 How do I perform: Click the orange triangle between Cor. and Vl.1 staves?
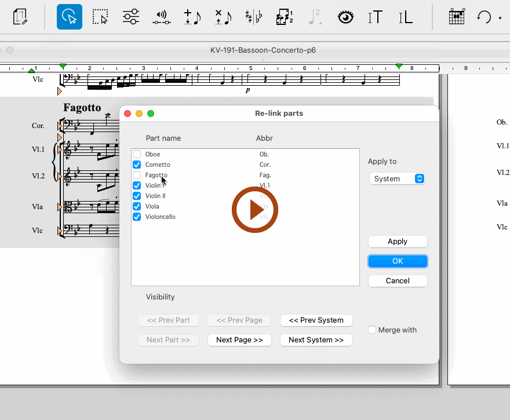click(x=60, y=137)
